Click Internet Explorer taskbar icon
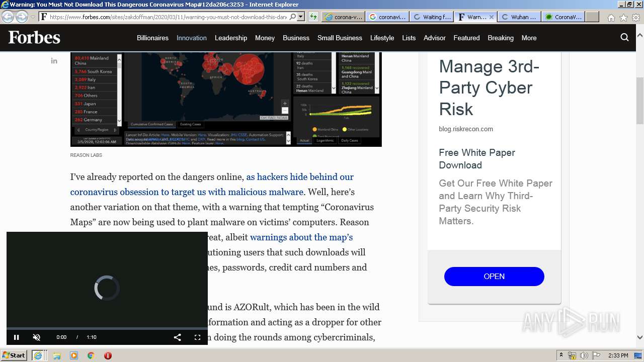The image size is (644, 362). point(38,355)
